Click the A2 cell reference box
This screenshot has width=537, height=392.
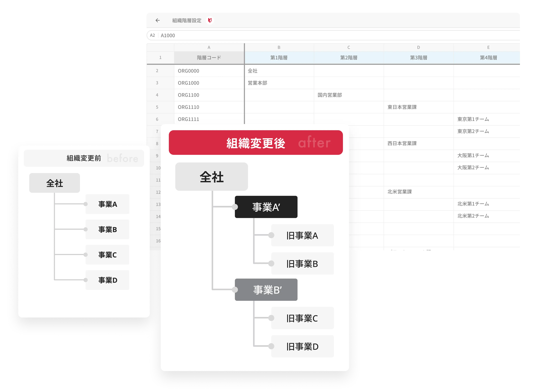point(152,35)
